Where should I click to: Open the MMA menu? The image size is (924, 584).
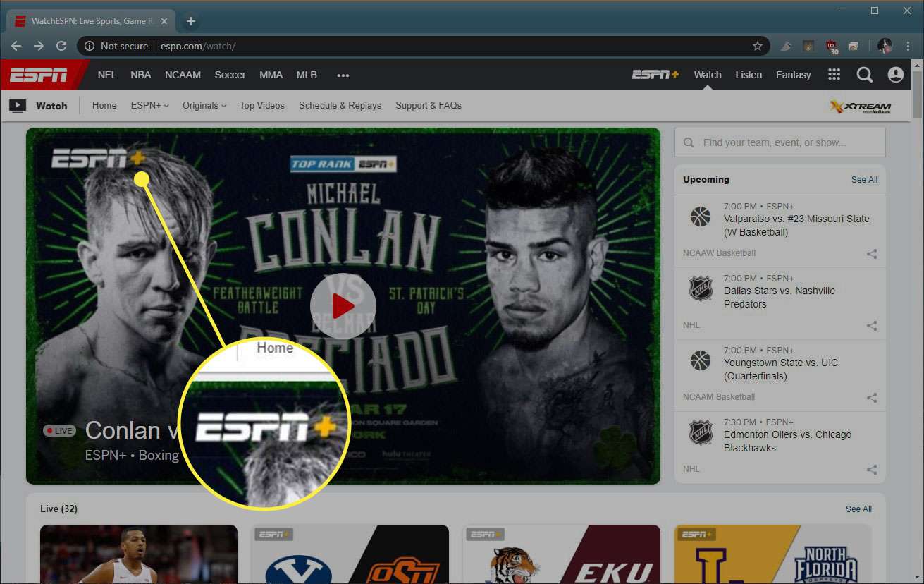point(271,75)
